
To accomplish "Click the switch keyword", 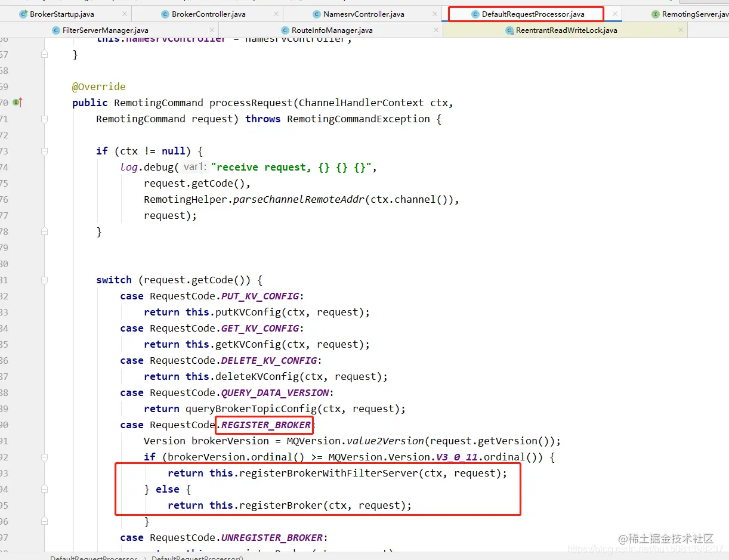I will pos(114,280).
